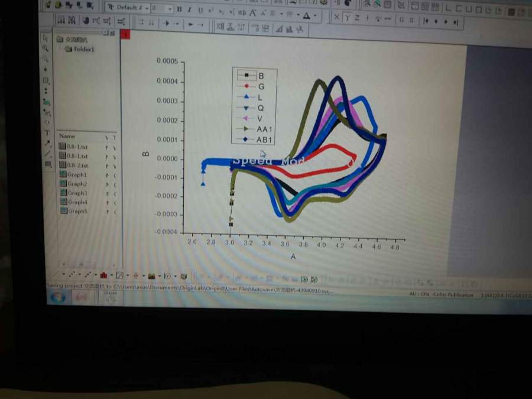
Task: Click the G grouping button
Action: pos(401,20)
